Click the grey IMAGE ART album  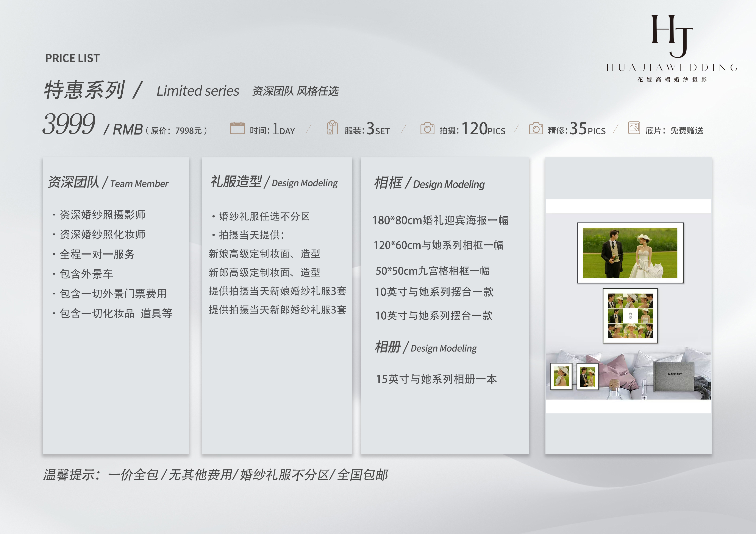point(674,377)
